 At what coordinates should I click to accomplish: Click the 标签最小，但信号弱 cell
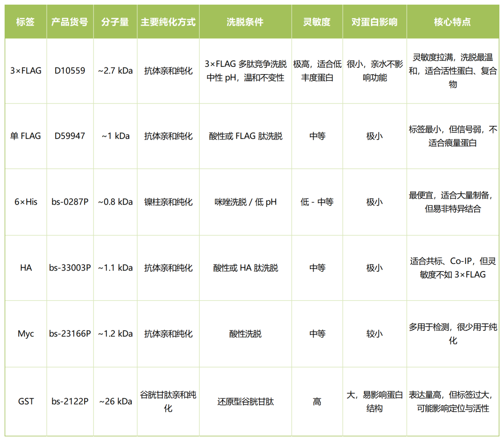(x=453, y=136)
